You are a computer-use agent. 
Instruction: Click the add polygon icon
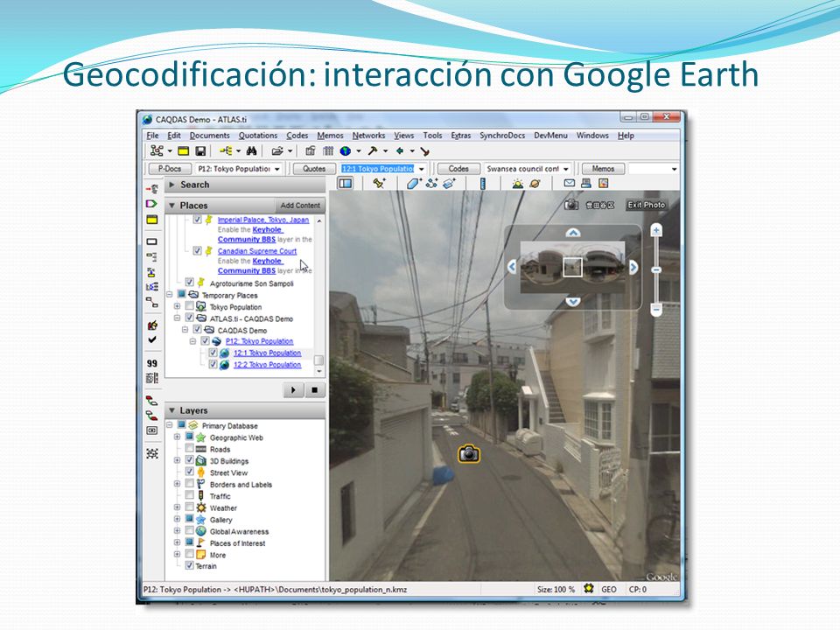click(x=414, y=184)
